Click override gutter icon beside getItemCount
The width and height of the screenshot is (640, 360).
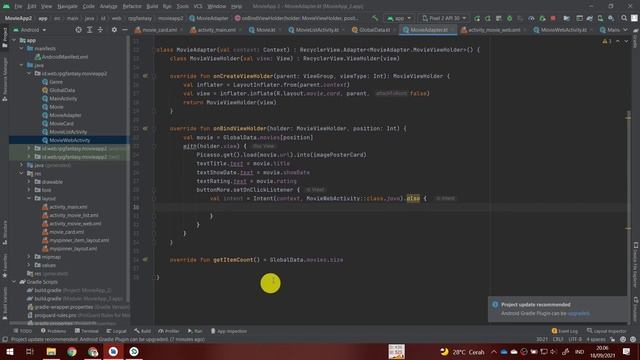click(145, 260)
